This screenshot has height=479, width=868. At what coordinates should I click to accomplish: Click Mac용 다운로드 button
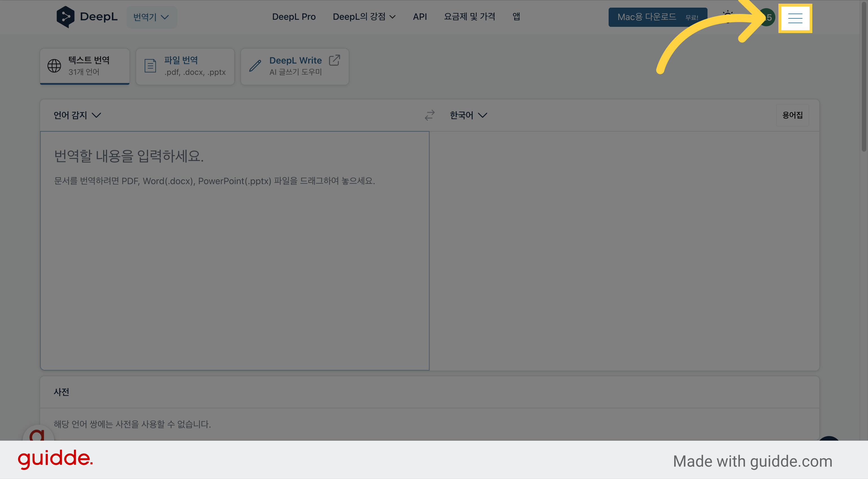[x=657, y=17]
